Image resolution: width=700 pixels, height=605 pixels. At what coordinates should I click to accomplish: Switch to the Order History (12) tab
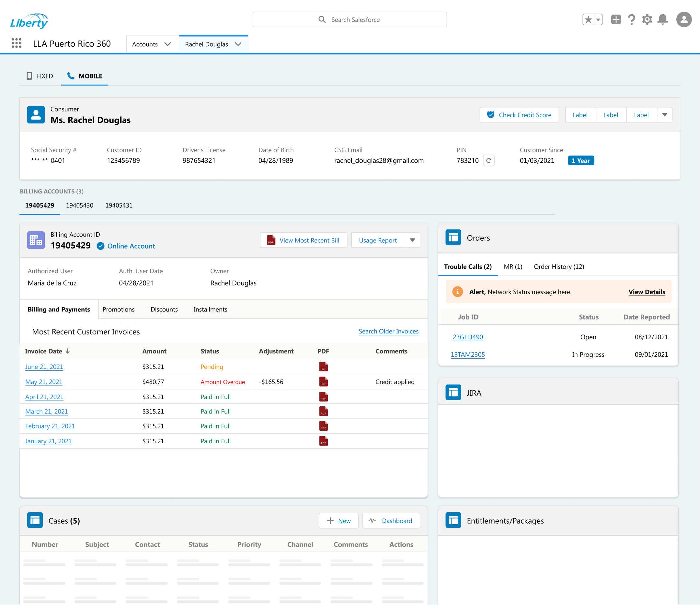pos(559,267)
